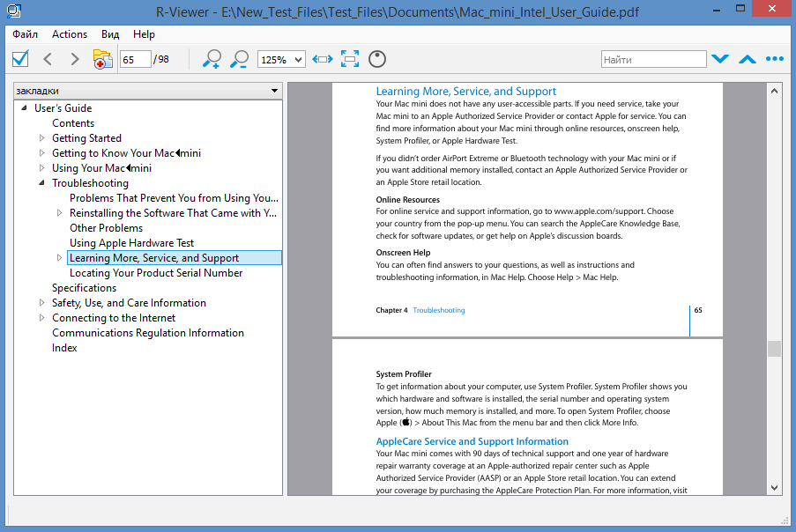Select the Index bookmark
The width and height of the screenshot is (796, 532).
click(x=64, y=348)
